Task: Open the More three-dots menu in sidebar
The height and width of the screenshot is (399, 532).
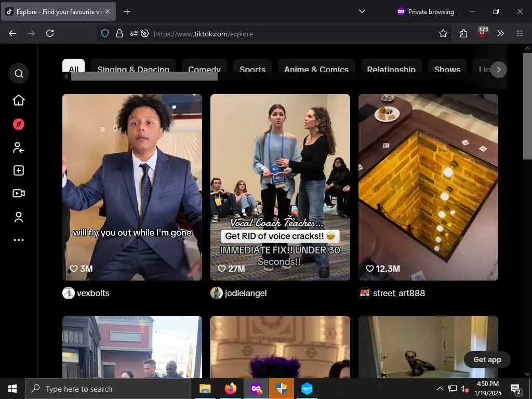Action: pyautogui.click(x=19, y=240)
